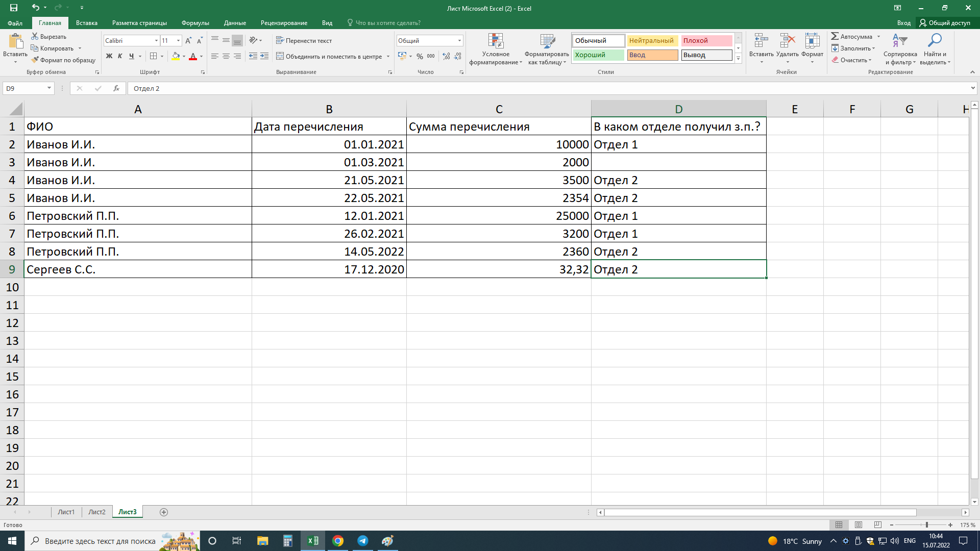Screen dimensions: 980x551
Task: Click the decrease decimal icon
Action: [458, 56]
